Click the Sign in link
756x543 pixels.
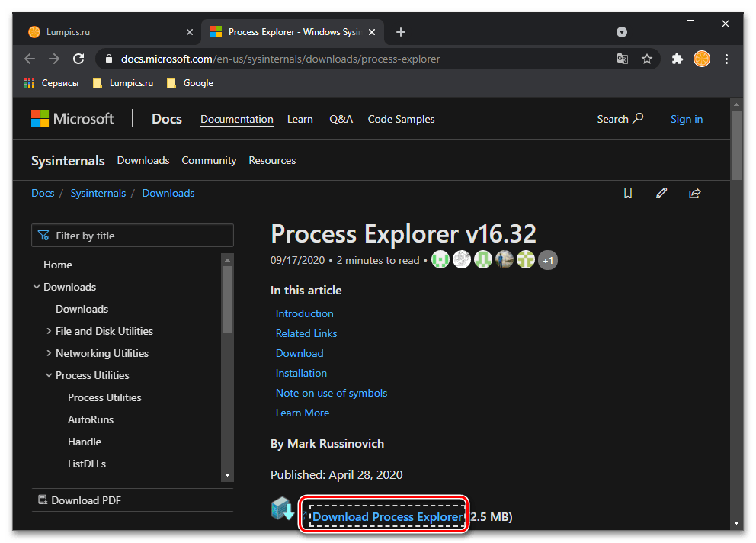(687, 119)
